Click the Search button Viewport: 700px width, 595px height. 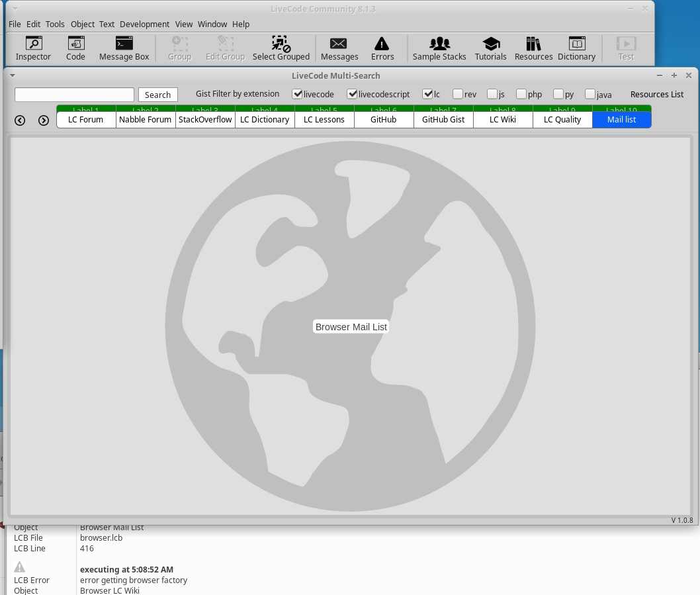(157, 95)
